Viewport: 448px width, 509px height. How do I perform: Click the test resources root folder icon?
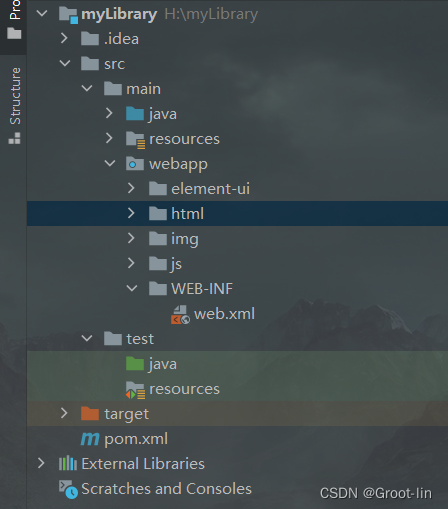coord(135,390)
